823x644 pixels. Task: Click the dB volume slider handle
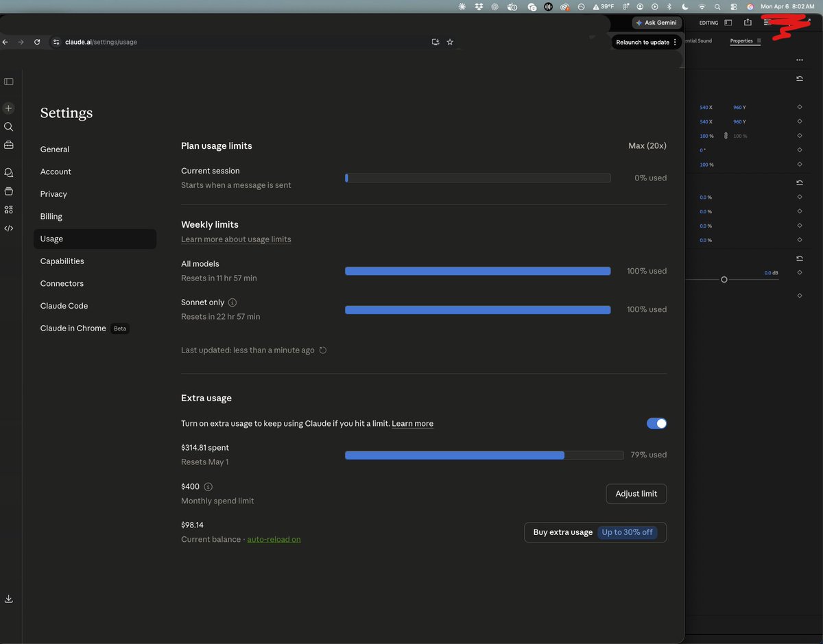pos(724,280)
